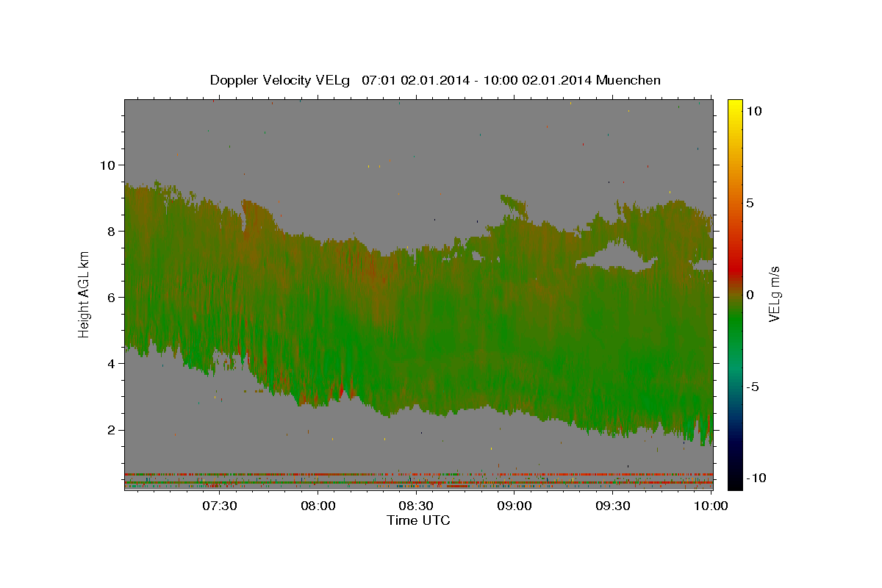Click the '09:00' time tick label
882x588 pixels.
(x=514, y=506)
